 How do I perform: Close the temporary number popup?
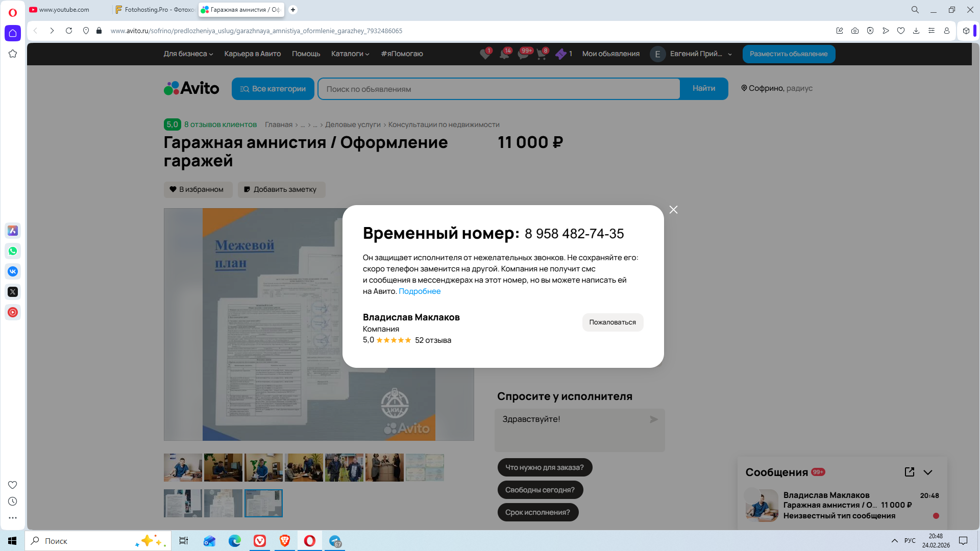point(673,210)
